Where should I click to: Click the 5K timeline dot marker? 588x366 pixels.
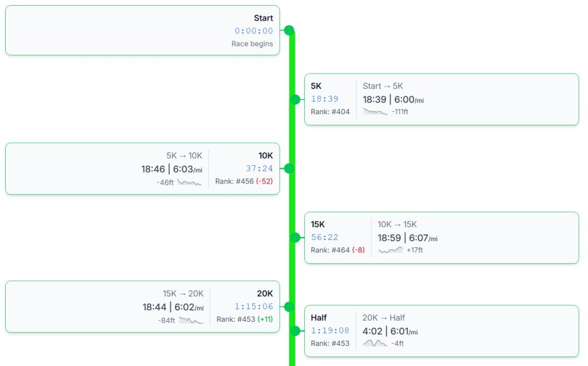tap(295, 100)
